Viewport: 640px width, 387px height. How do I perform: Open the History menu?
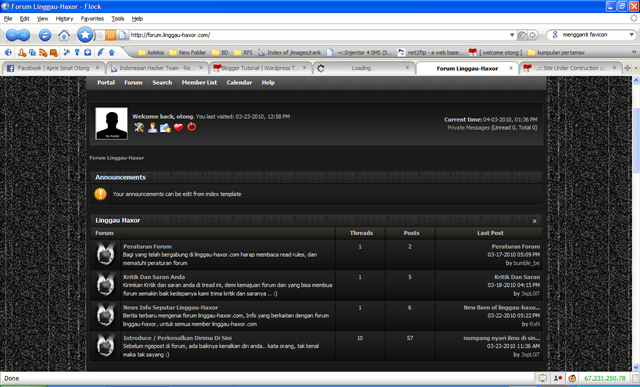(x=64, y=19)
